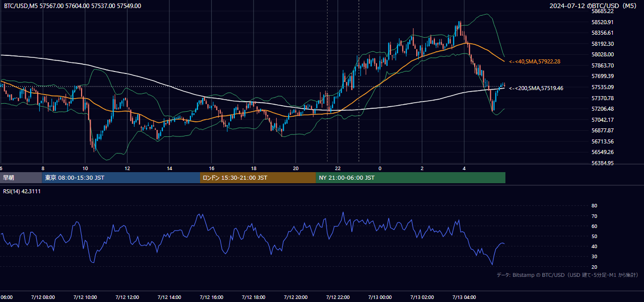
Task: Click price axis label 56384.95
Action: [x=602, y=163]
